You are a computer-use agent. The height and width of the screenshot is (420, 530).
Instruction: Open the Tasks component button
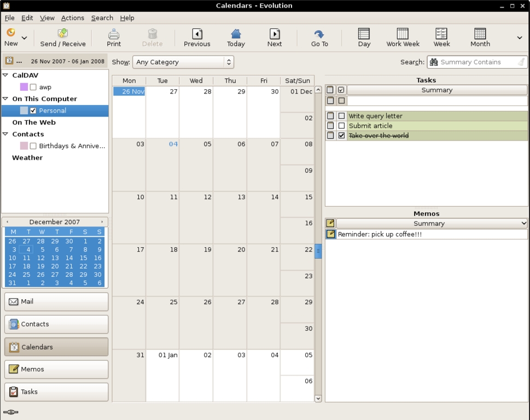pos(56,392)
